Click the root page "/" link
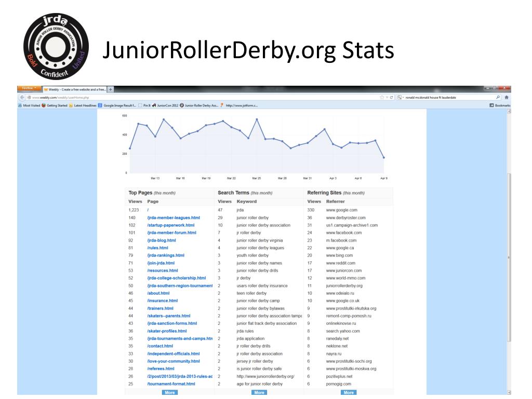Viewport: 532px width, 399px height. pyautogui.click(x=148, y=210)
